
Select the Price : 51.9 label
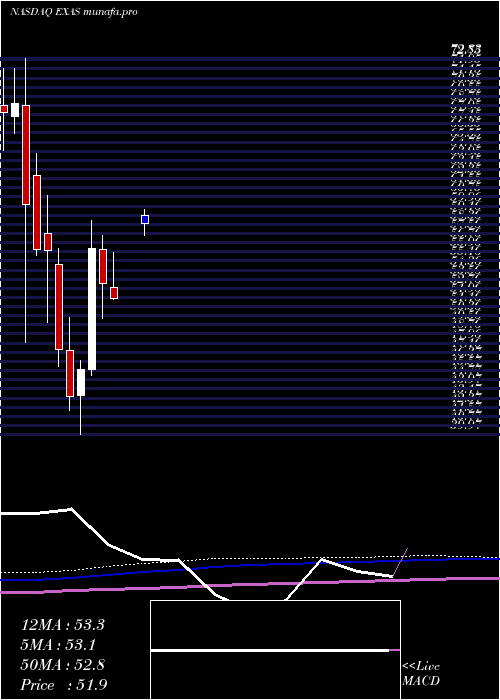[64, 685]
